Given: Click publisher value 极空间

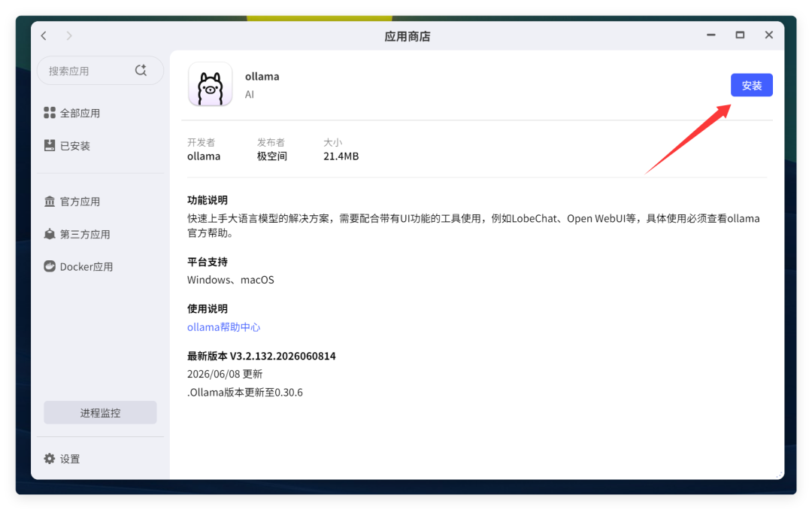Looking at the screenshot, I should (x=272, y=156).
